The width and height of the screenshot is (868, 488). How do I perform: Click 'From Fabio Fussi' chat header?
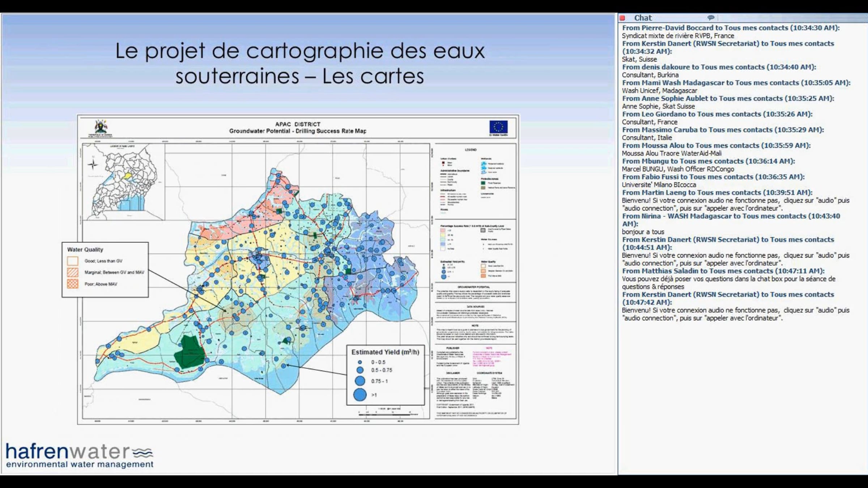[x=713, y=177]
